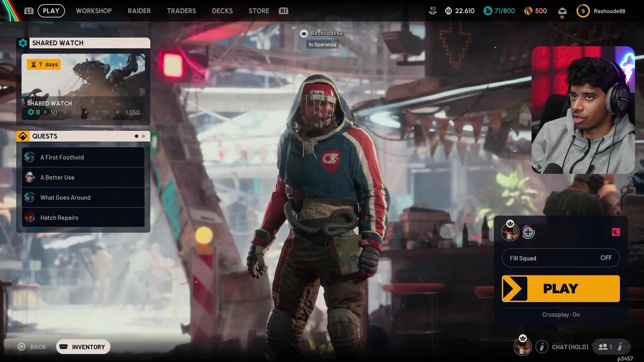The image size is (644, 362).
Task: Select the first quests page dot
Action: click(x=136, y=136)
